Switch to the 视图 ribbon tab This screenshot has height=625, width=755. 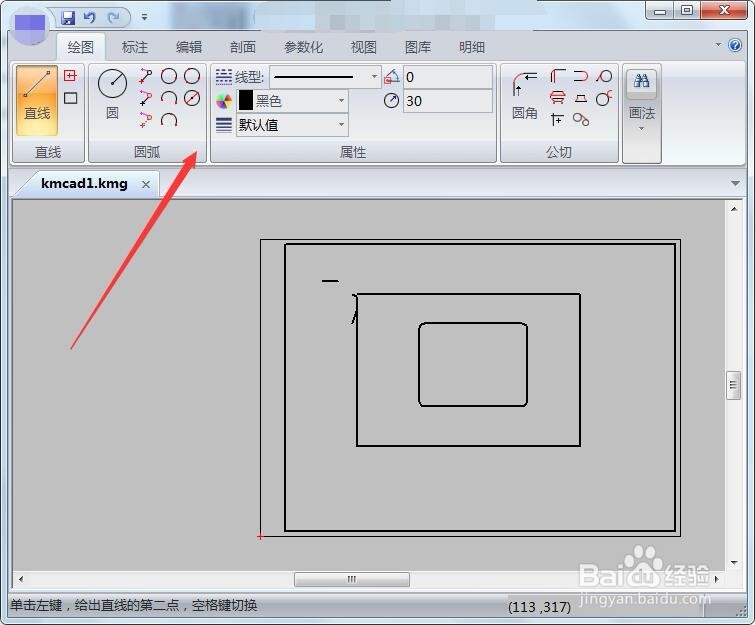364,47
